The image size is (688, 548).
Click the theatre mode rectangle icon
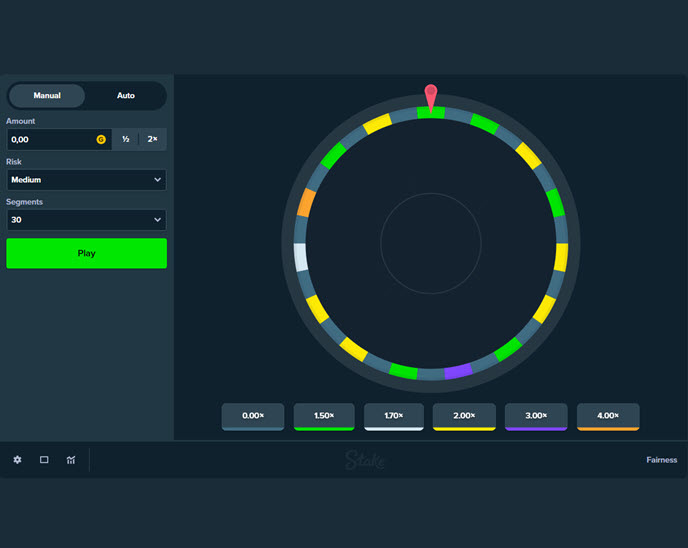[44, 460]
